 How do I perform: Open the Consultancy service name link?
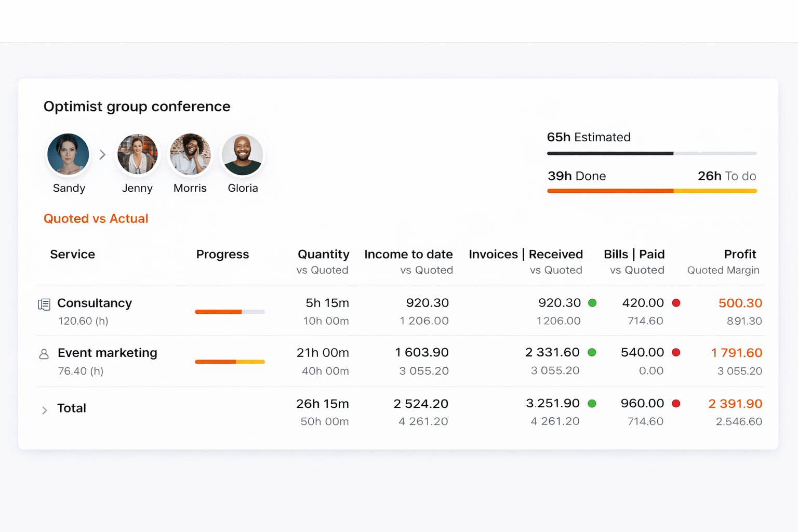tap(95, 303)
